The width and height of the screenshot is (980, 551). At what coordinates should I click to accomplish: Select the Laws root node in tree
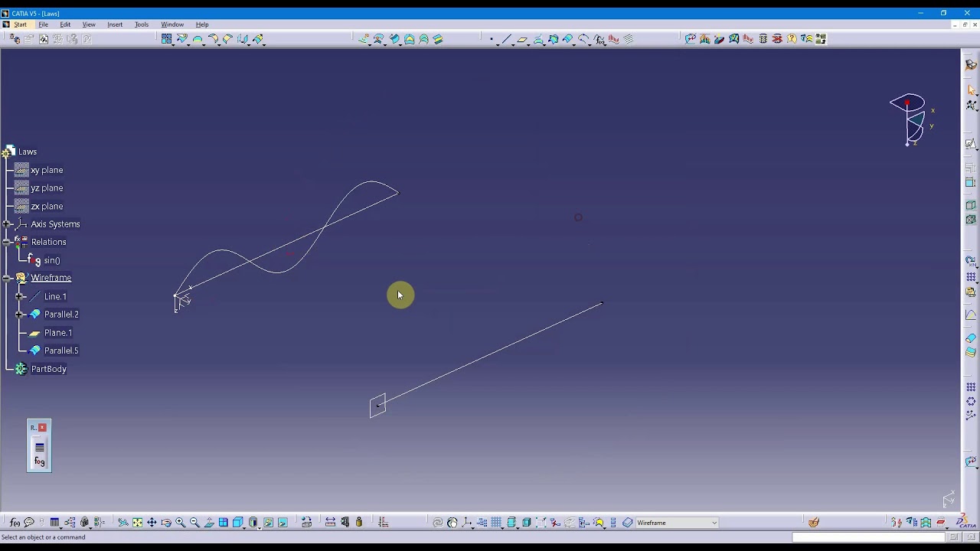coord(28,152)
